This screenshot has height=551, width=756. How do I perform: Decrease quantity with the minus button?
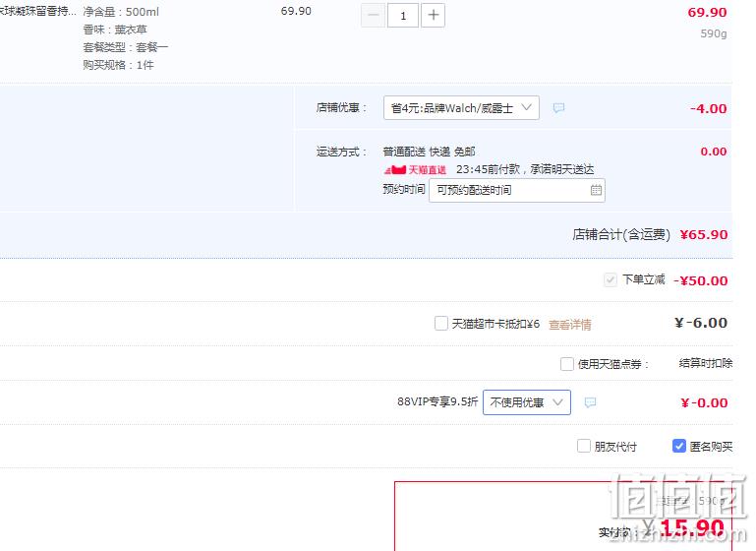pos(373,16)
